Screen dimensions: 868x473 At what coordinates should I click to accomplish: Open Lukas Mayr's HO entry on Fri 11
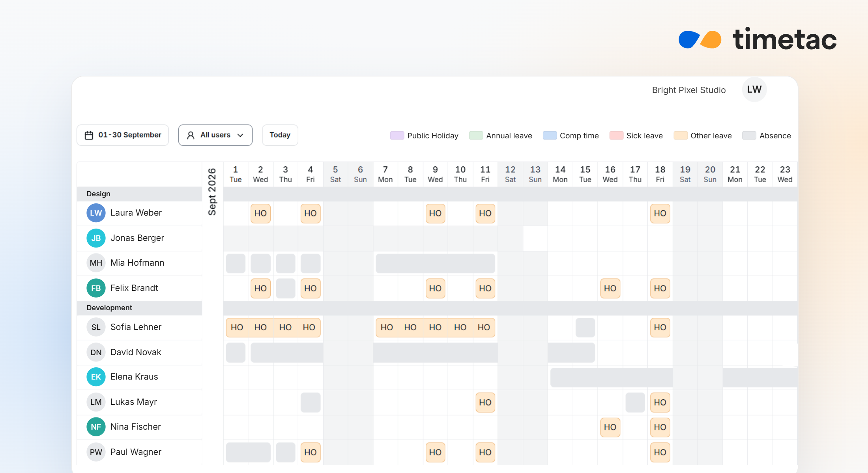tap(485, 402)
